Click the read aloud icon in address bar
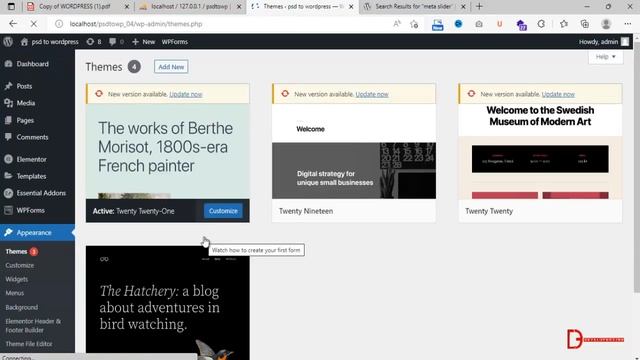Screen dimensions: 640x360 397,24
